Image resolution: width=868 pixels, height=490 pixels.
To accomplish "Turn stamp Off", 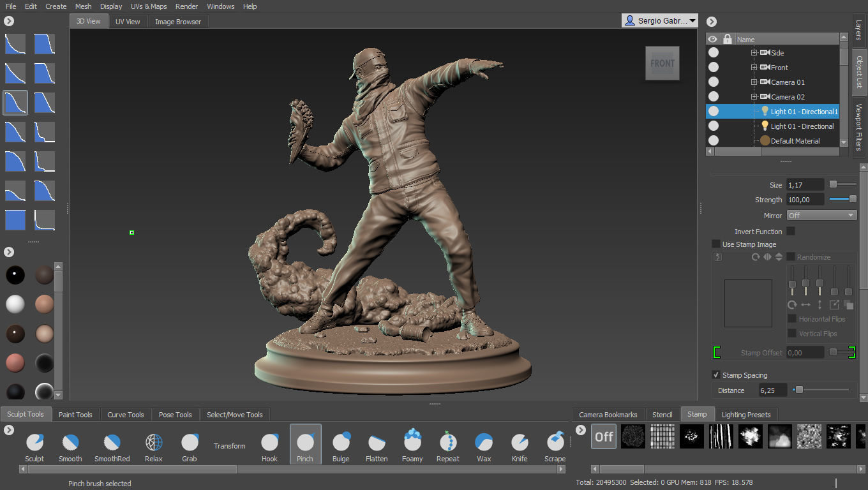I will pos(604,437).
